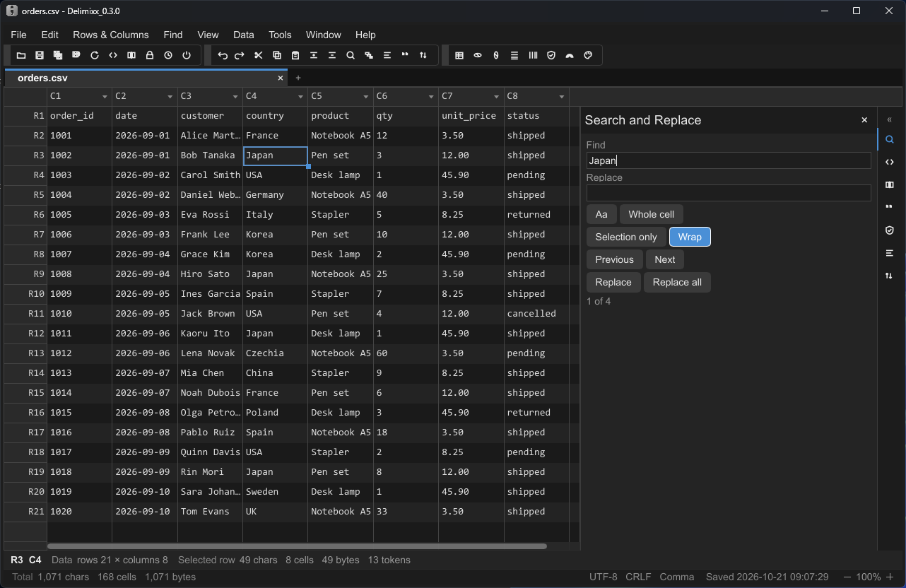This screenshot has height=588, width=906.
Task: Open the C1 column dropdown arrow
Action: pos(105,96)
